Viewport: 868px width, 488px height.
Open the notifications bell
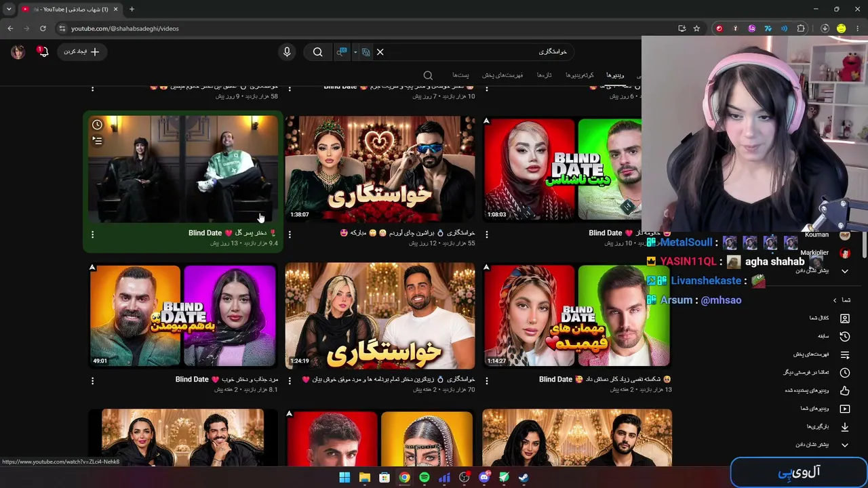pos(43,52)
